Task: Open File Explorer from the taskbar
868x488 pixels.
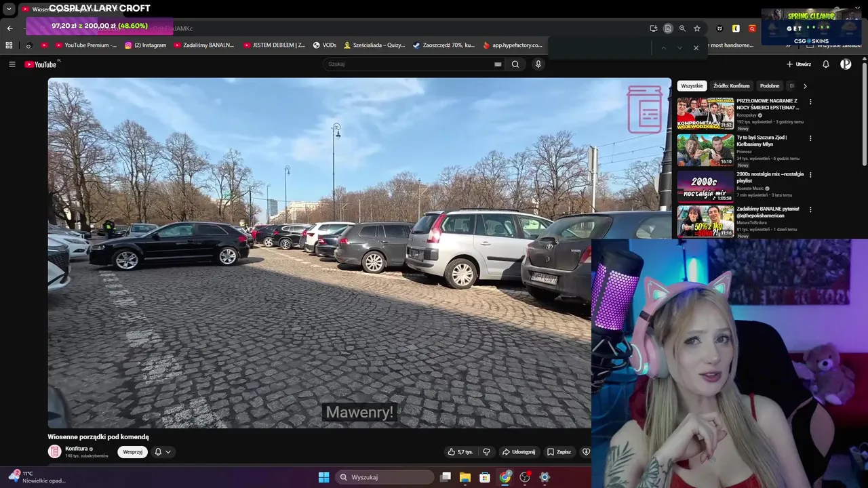Action: [x=465, y=477]
